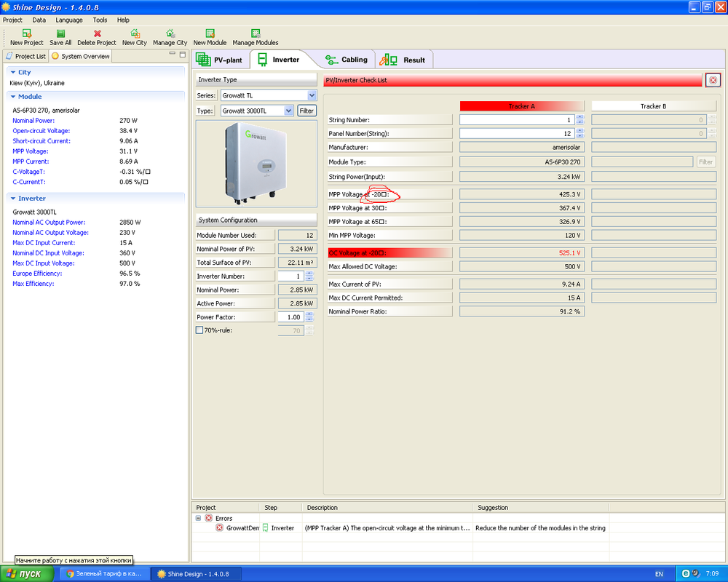The height and width of the screenshot is (582, 728).
Task: Click the Filter button next to Type
Action: (x=306, y=111)
